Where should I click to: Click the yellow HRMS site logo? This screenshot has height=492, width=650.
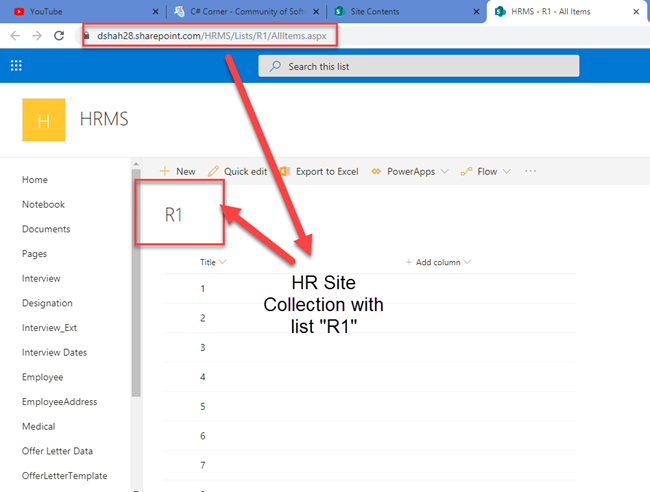(44, 120)
